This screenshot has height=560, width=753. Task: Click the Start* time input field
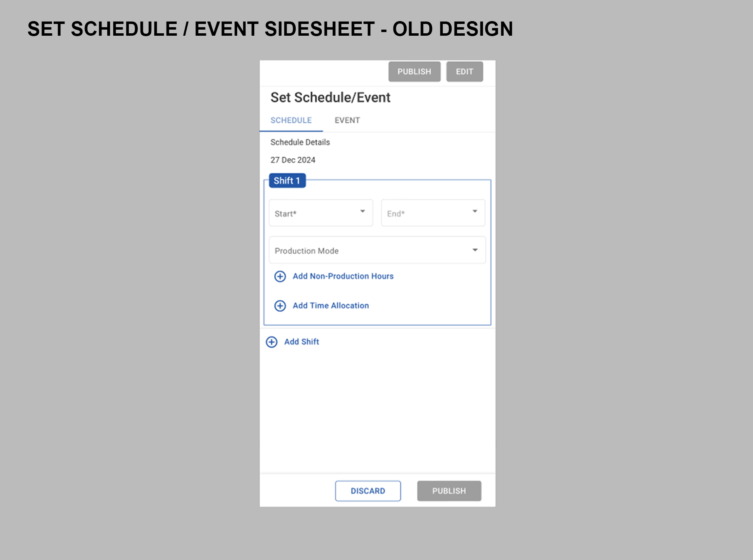pos(313,213)
